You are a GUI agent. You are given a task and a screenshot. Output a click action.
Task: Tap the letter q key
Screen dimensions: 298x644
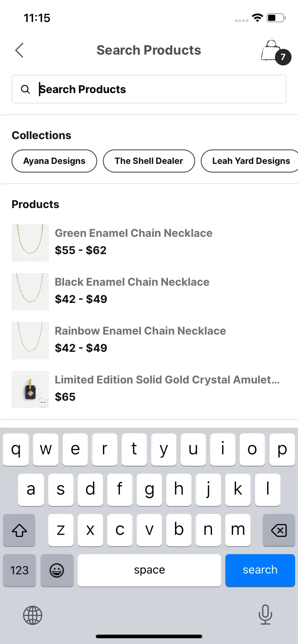point(16,450)
